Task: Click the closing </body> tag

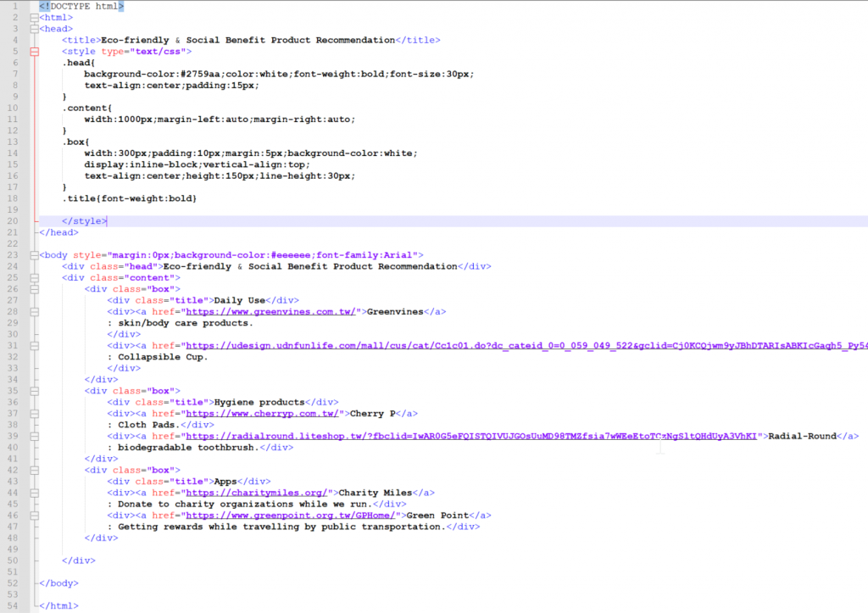Action: coord(58,583)
